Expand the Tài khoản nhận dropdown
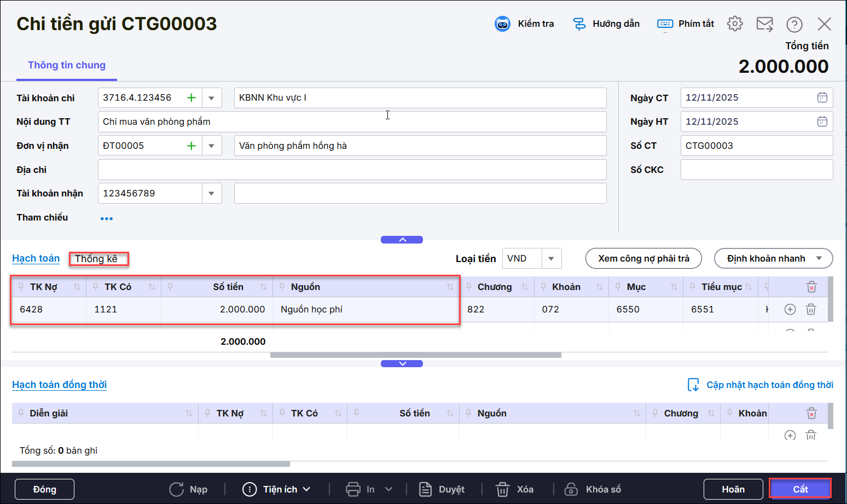Viewport: 847px width, 504px height. click(211, 193)
